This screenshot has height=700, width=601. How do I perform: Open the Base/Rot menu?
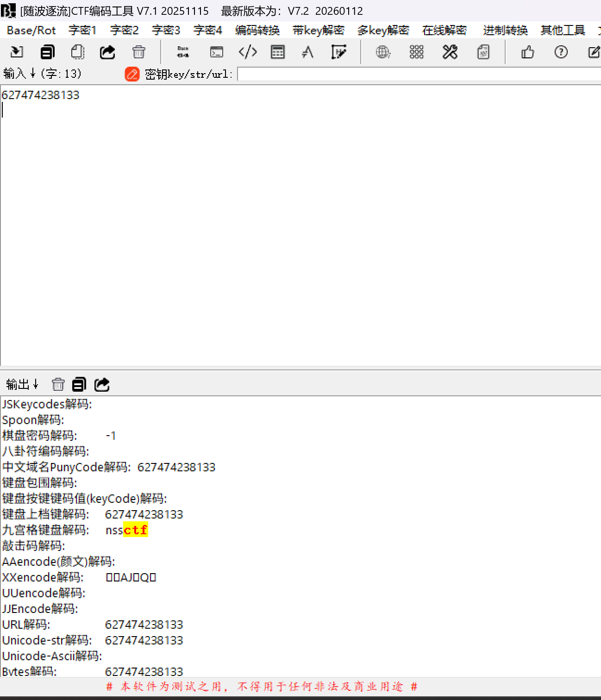[31, 31]
